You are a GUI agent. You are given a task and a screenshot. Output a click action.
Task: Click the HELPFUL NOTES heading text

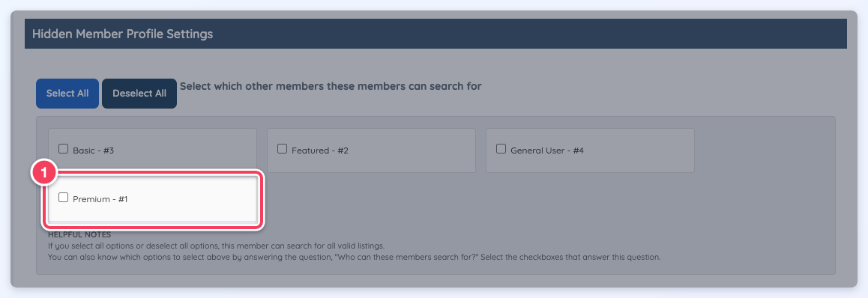click(79, 235)
